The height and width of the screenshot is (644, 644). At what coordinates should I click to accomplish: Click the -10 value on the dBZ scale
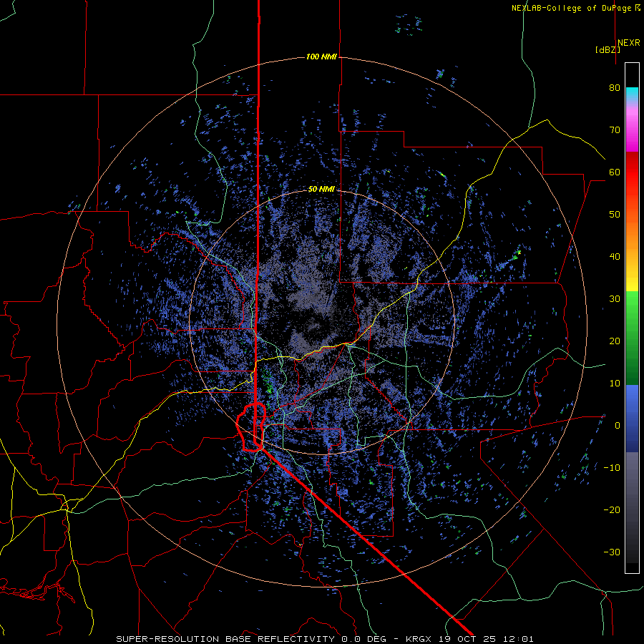[612, 468]
